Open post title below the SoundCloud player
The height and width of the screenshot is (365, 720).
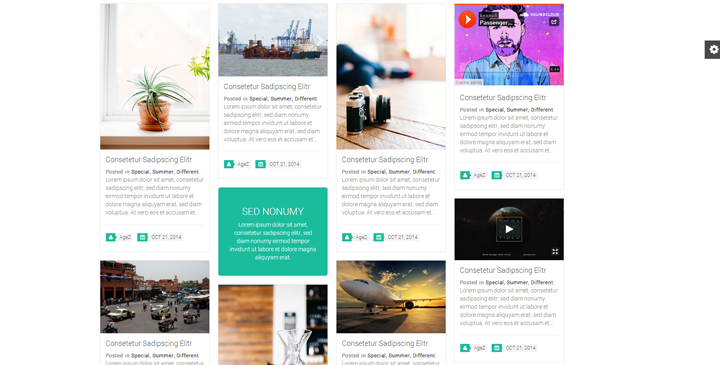pyautogui.click(x=503, y=97)
